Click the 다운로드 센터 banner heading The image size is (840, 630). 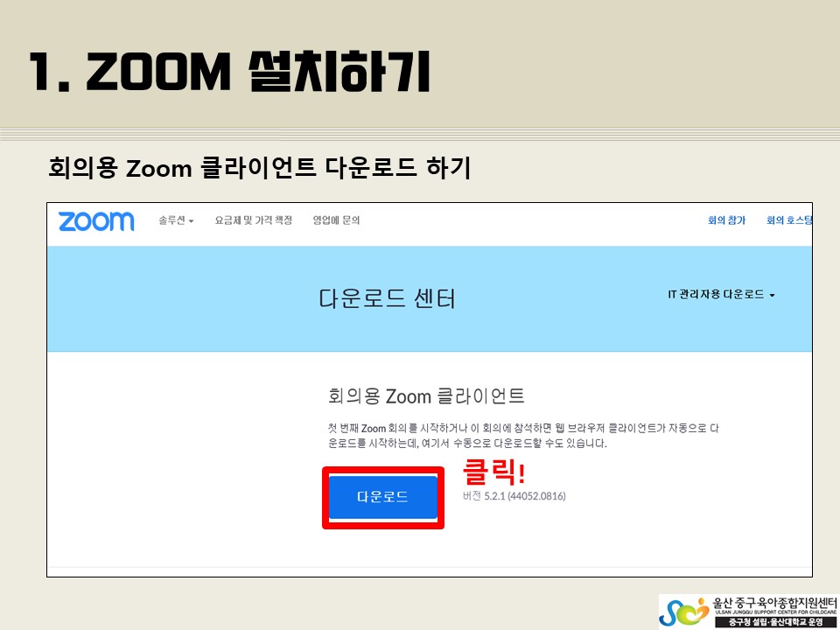point(387,298)
